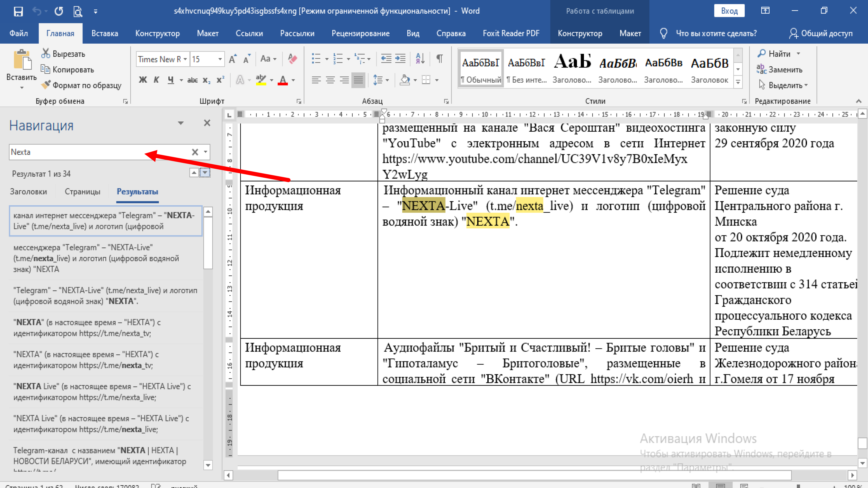The width and height of the screenshot is (868, 488).
Task: Expand the Times New Roman font list
Action: click(185, 59)
